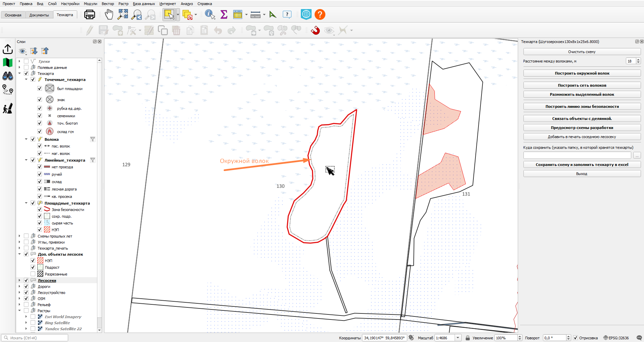The image size is (644, 342).
Task: Select the Measure ruler tool
Action: (x=256, y=14)
